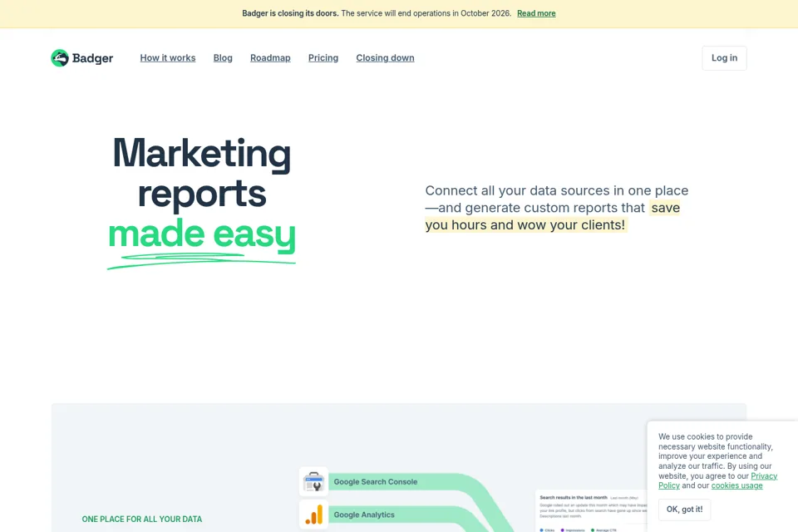Go to the Blog page
Screen dimensions: 798x532
223,58
